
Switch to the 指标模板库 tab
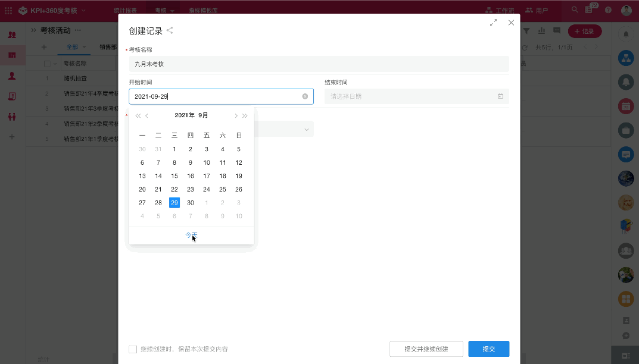(x=203, y=10)
